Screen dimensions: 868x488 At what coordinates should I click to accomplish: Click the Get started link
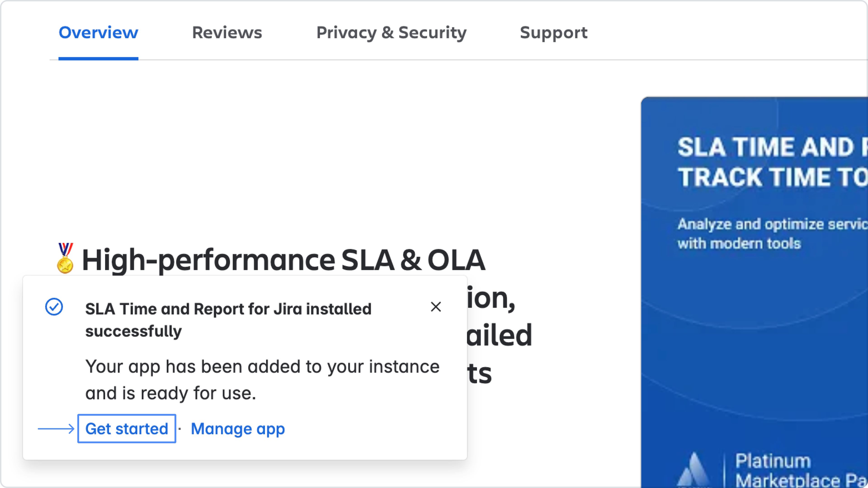pyautogui.click(x=127, y=429)
